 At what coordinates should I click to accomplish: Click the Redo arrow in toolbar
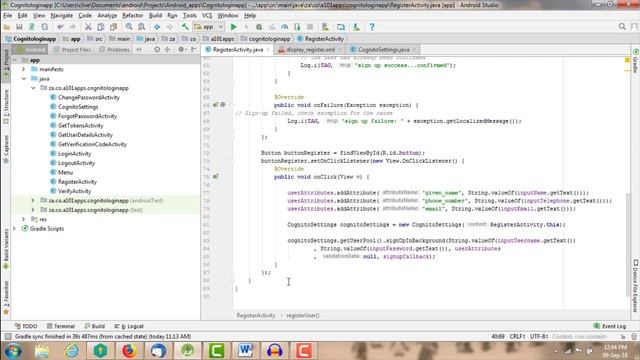coord(73,27)
